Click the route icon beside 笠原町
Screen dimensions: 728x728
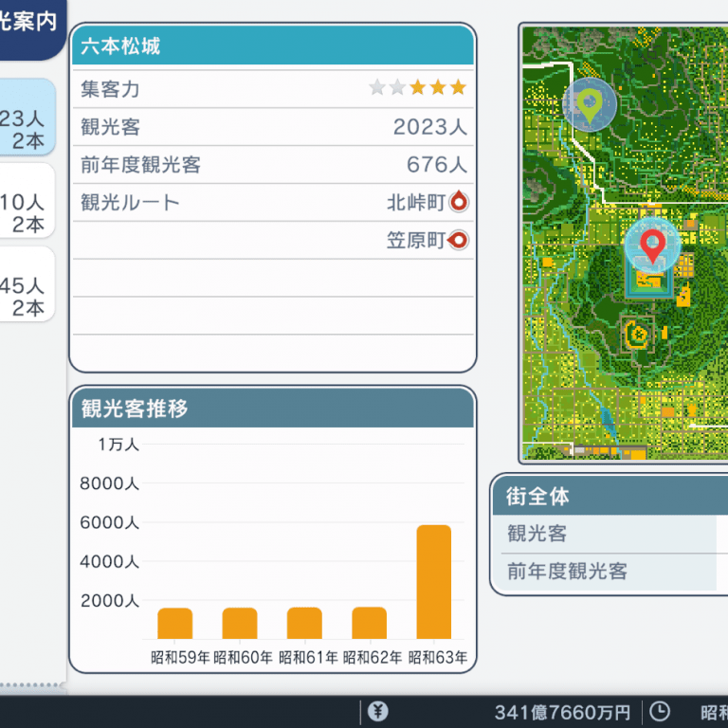(x=459, y=240)
